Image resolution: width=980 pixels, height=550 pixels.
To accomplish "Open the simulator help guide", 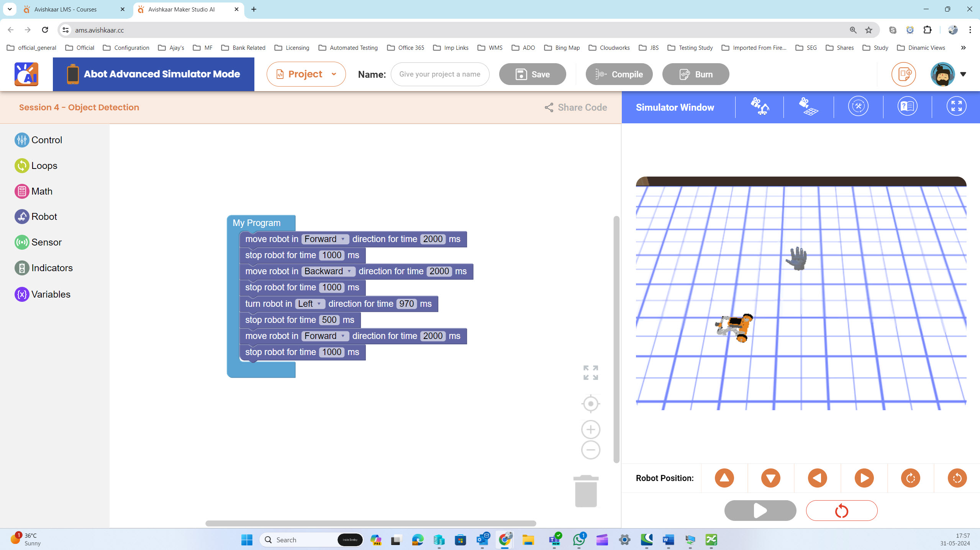I will [907, 106].
